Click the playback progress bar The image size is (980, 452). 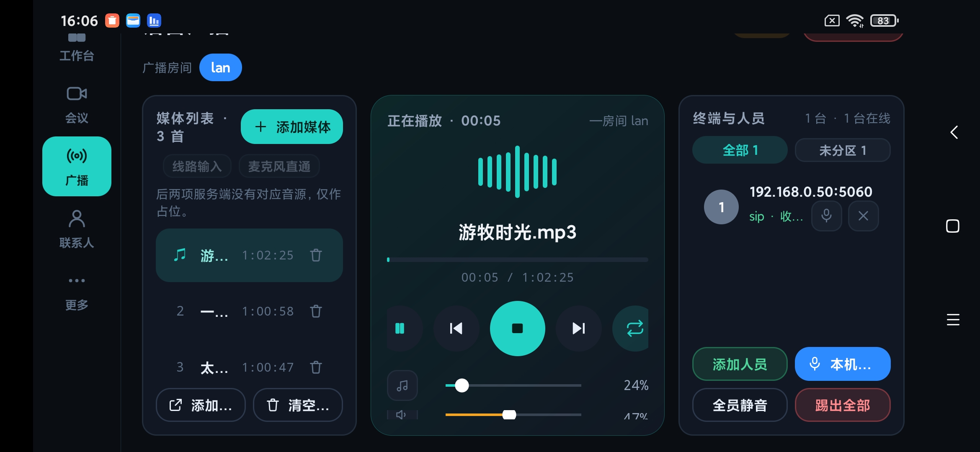click(517, 260)
